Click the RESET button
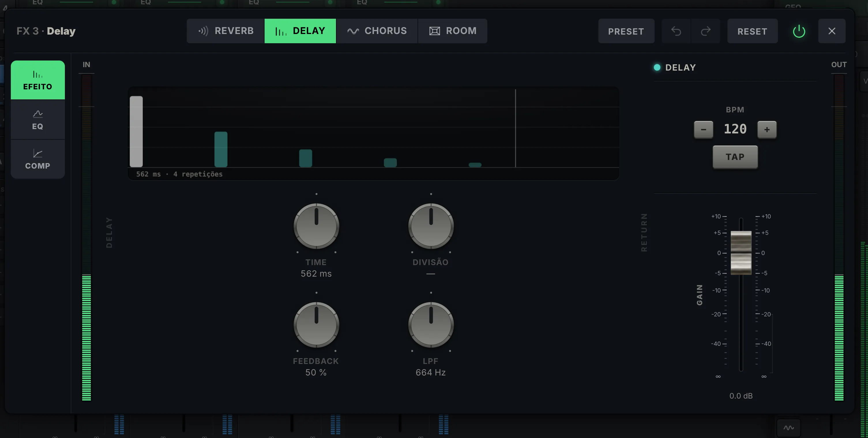The width and height of the screenshot is (868, 438). [752, 31]
